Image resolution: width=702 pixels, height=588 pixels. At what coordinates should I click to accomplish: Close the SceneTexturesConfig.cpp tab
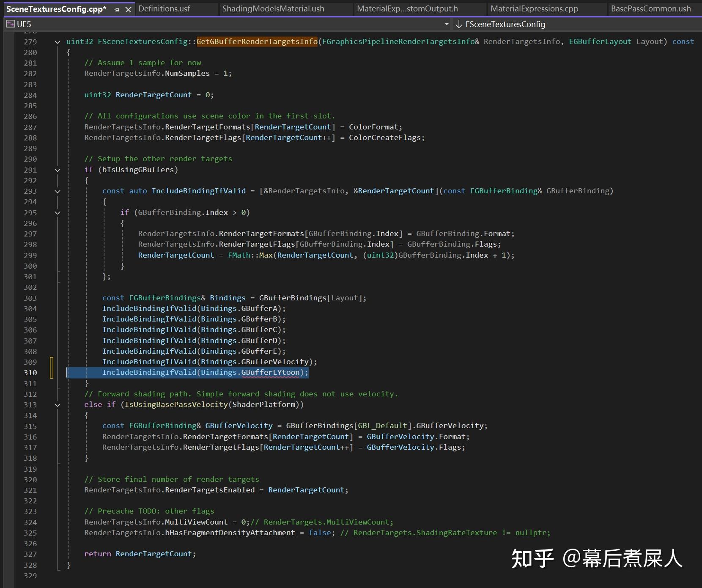click(x=128, y=9)
